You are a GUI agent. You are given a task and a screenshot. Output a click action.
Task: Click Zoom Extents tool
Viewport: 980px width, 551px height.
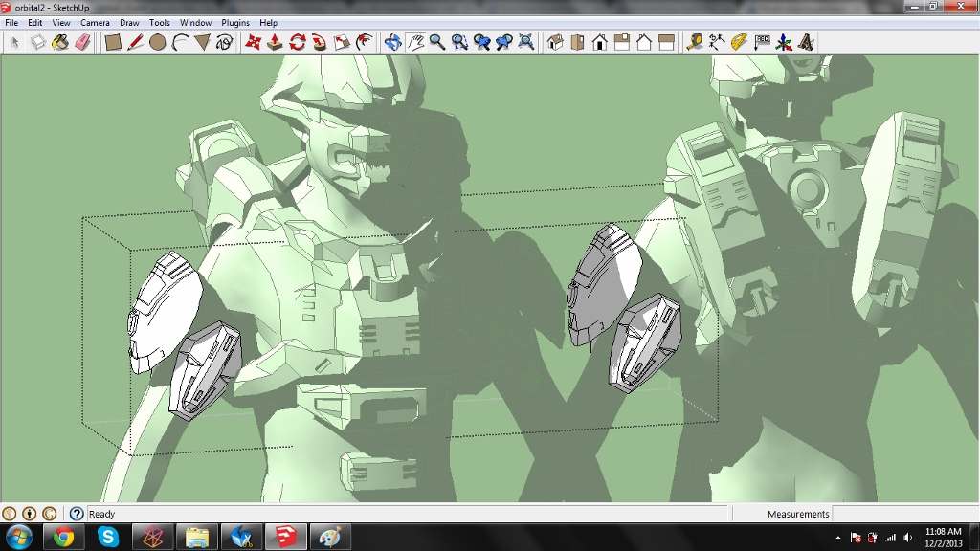coord(527,42)
